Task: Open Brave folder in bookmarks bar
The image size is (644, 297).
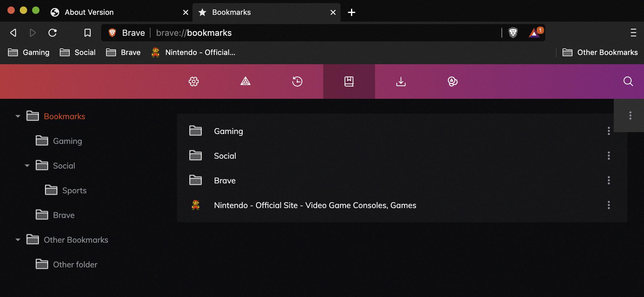Action: 123,52
